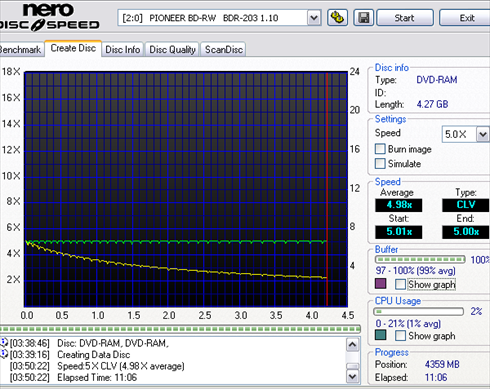Screen dimensions: 490x389
Task: Expand the 5.0X speed dropdown
Action: pyautogui.click(x=483, y=134)
